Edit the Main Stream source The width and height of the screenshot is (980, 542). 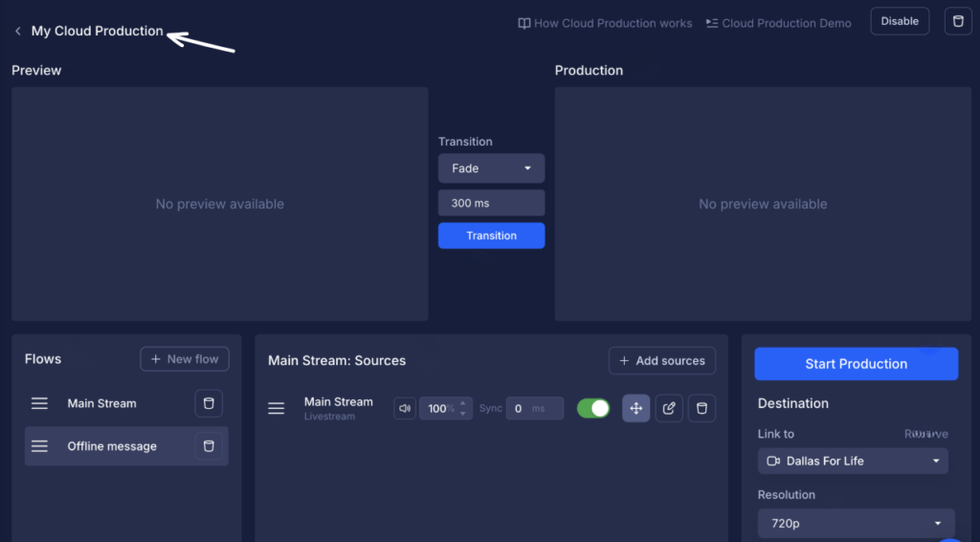coord(669,408)
